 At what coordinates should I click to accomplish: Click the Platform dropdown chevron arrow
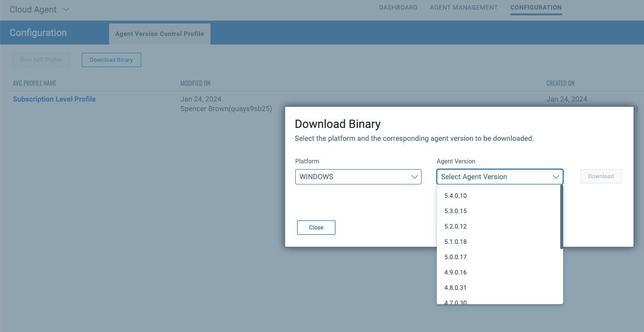coord(414,177)
